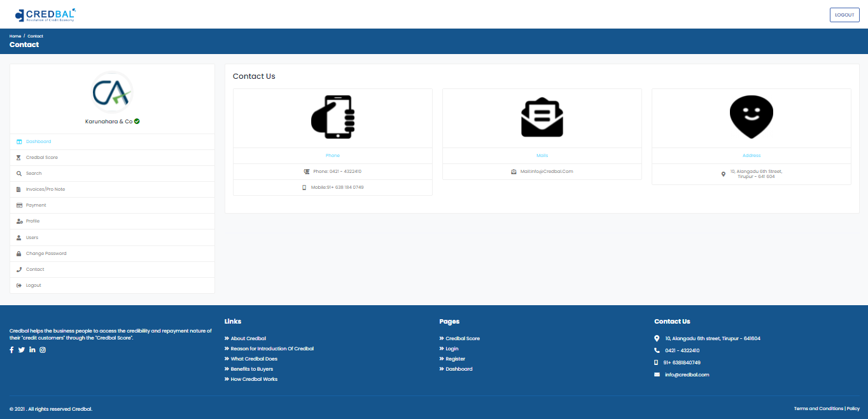Screen dimensions: 868x419
Task: Click the document icon beside Invoices/Pro Note
Action: 19,189
